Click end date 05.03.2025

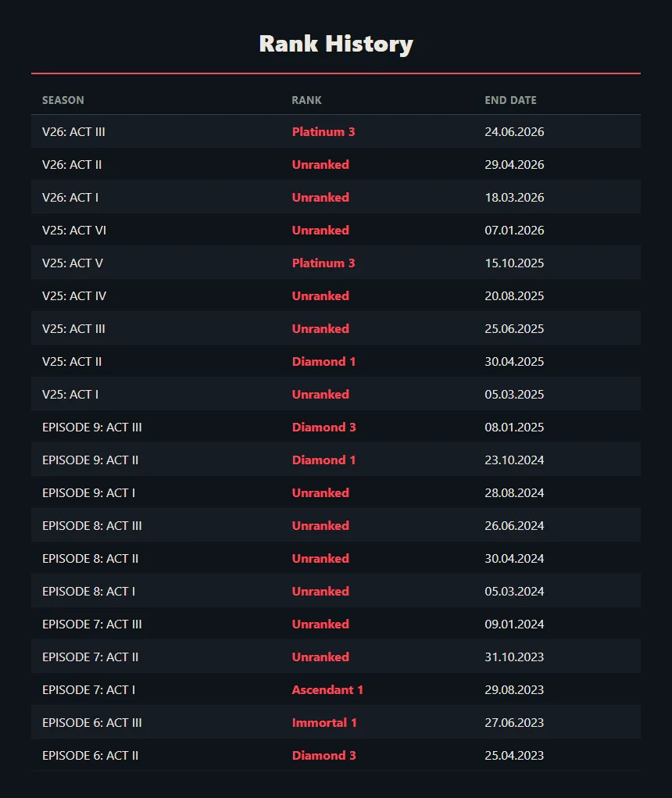point(514,395)
